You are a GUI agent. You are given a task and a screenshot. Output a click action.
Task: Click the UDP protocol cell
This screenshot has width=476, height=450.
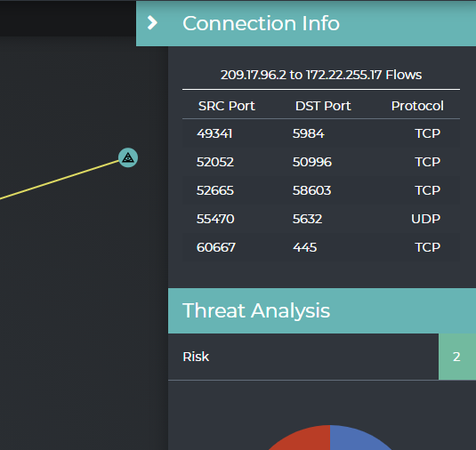[425, 219]
